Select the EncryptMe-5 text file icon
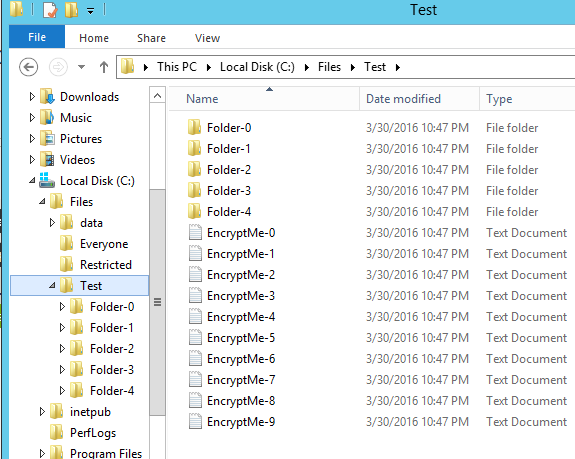Screen dimensions: 575x459 coord(195,338)
